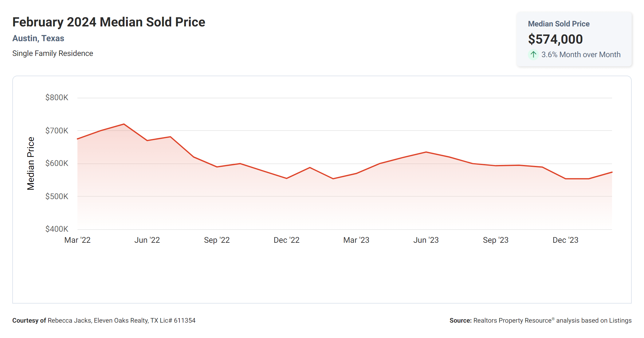Click the highest peak of the price line
Viewport: 644px width, 338px height.
pos(124,124)
